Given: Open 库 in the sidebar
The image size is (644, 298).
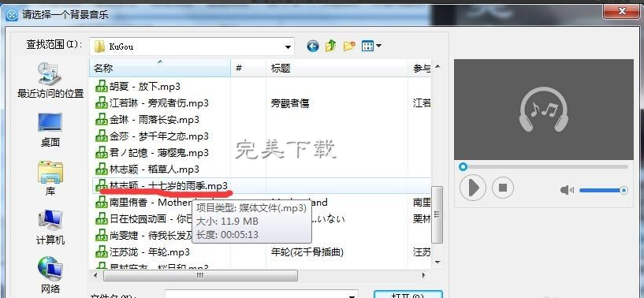Looking at the screenshot, I should (x=50, y=179).
